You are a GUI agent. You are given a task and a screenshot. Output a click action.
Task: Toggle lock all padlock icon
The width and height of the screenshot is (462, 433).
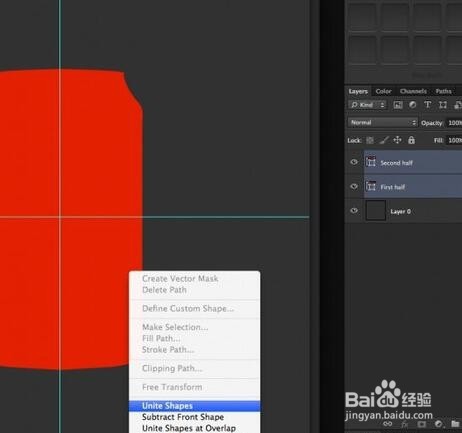[x=411, y=140]
